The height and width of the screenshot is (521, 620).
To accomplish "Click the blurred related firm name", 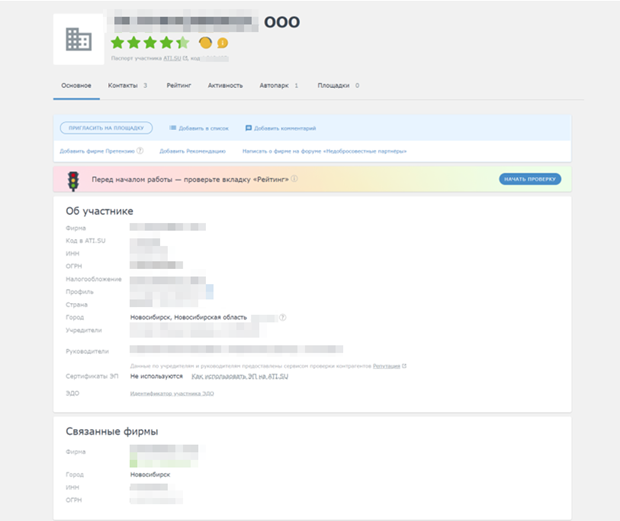I will (164, 448).
